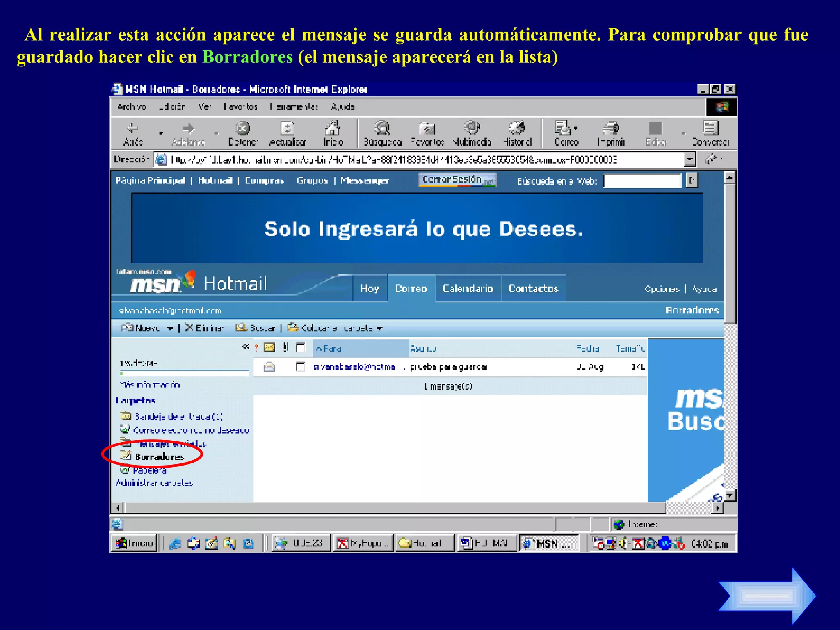
Task: Switch to the Hoy tab
Action: [x=370, y=289]
